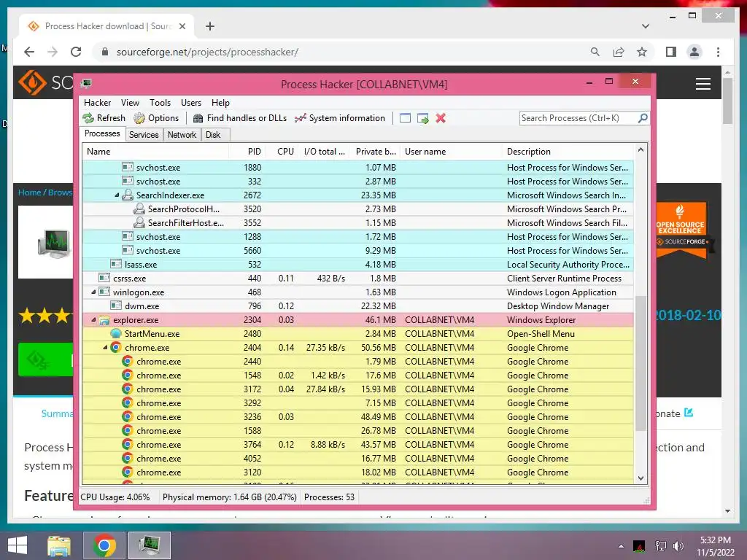Image resolution: width=747 pixels, height=560 pixels.
Task: Open the SourceForge hamburger menu
Action: coord(703,84)
